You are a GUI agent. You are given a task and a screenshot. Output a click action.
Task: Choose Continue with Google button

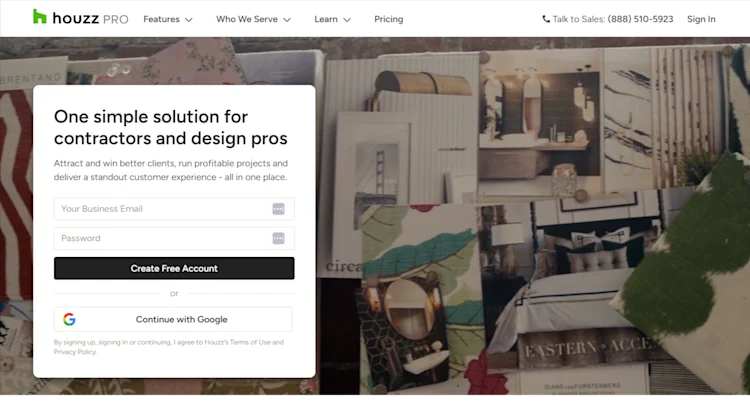point(173,319)
